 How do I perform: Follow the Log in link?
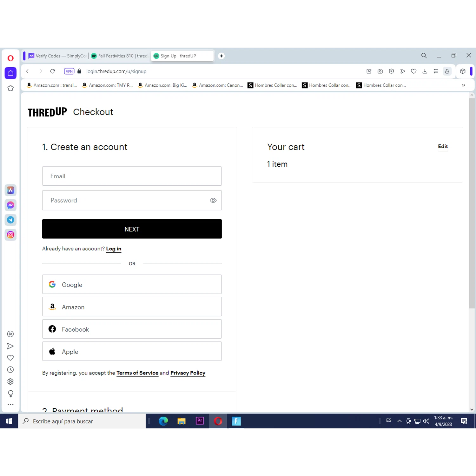pyautogui.click(x=114, y=249)
